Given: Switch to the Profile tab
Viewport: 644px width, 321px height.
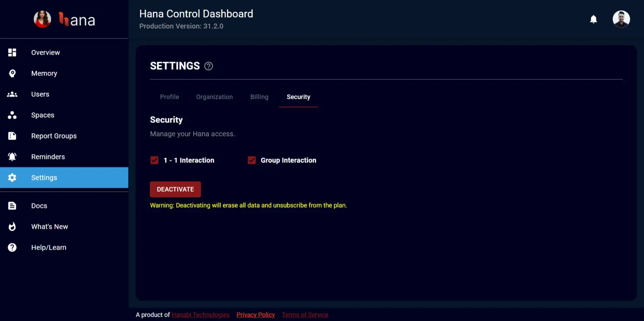Looking at the screenshot, I should [x=169, y=97].
